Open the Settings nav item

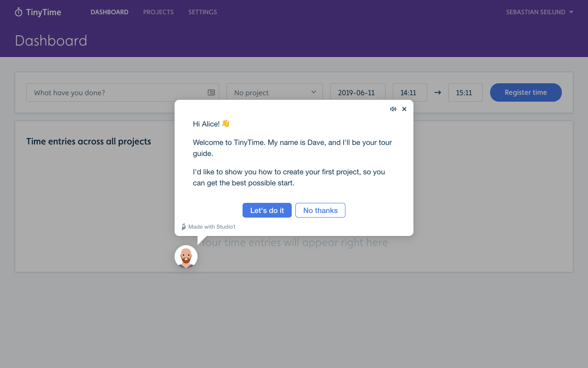coord(203,12)
